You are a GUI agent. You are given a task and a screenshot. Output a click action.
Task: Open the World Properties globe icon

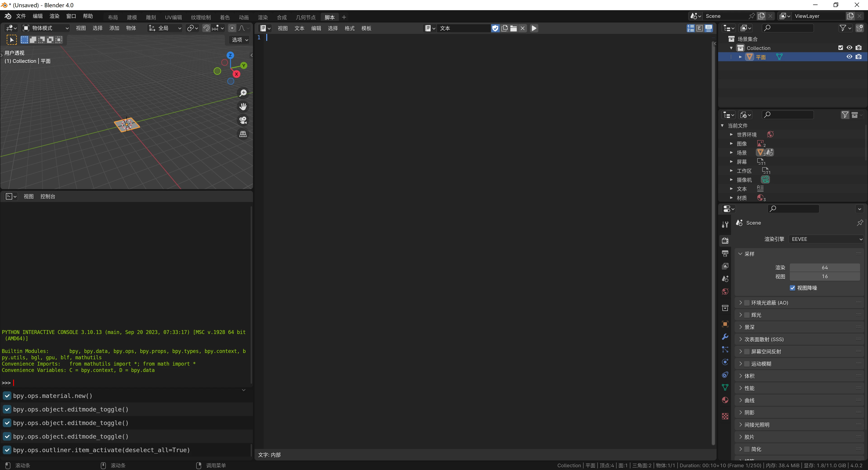[725, 291]
